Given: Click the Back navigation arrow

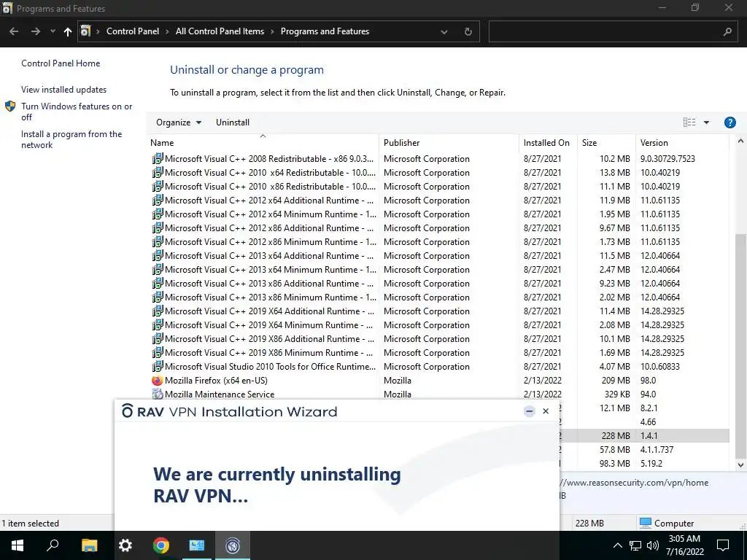Looking at the screenshot, I should pos(14,31).
